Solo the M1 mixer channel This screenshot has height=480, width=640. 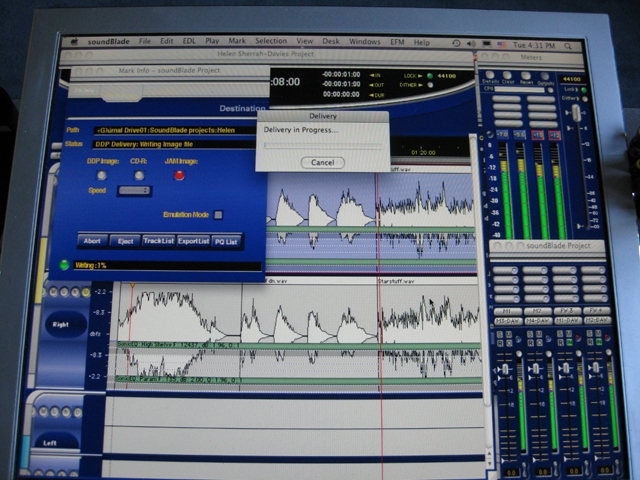(x=500, y=334)
